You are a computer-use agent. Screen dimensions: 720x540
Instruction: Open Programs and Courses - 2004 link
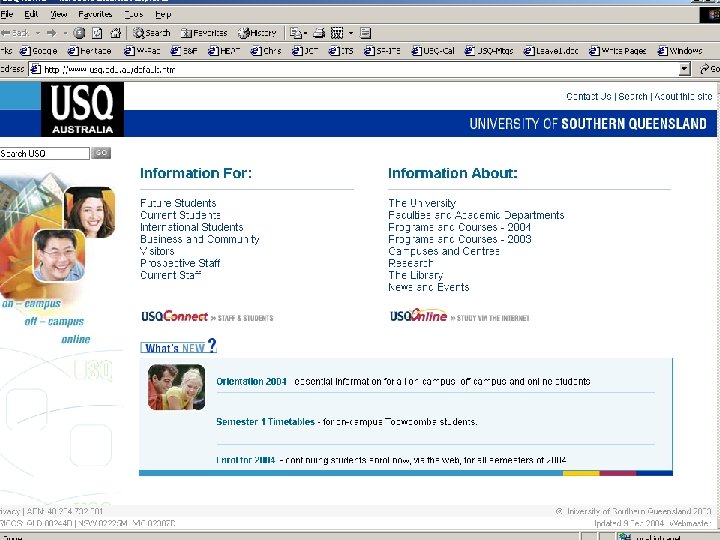click(460, 227)
